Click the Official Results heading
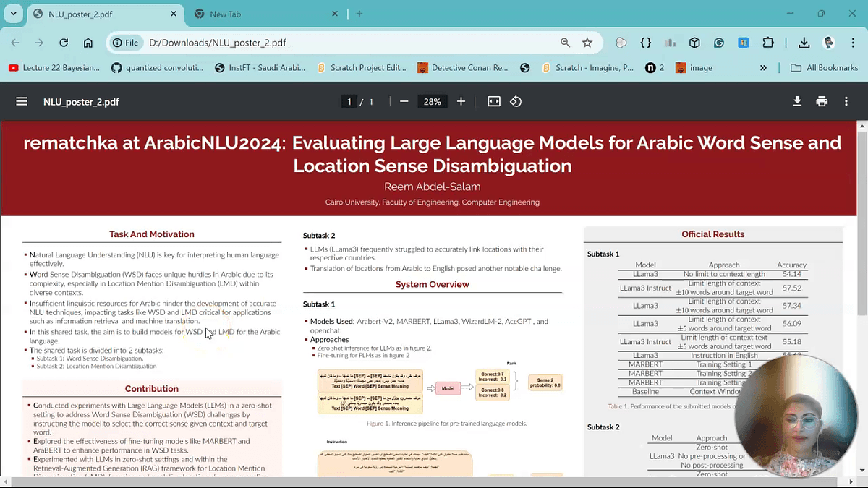 pos(713,234)
